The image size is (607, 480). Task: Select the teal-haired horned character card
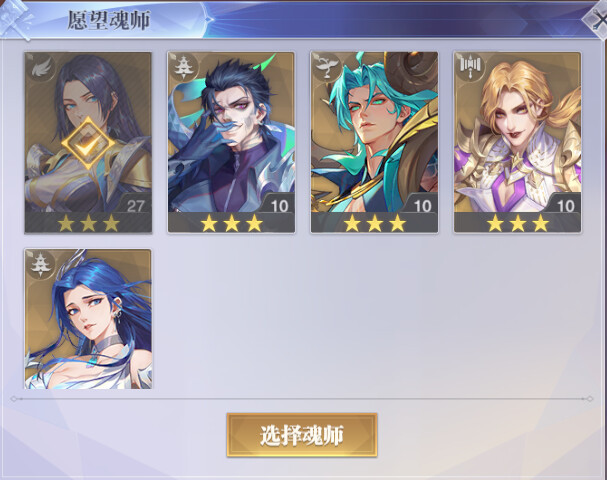click(374, 142)
